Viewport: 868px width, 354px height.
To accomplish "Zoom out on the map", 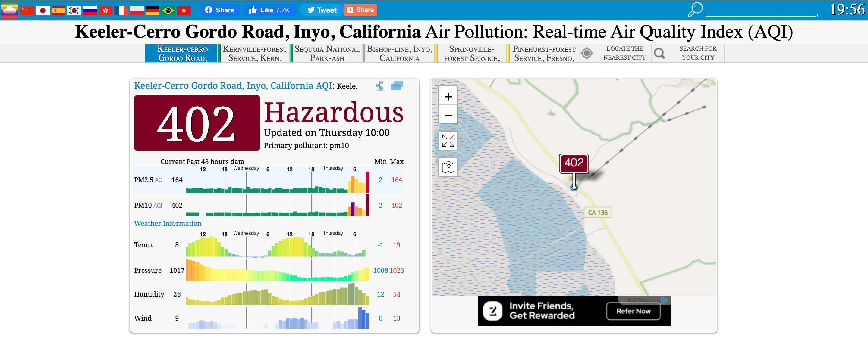I will tap(448, 115).
